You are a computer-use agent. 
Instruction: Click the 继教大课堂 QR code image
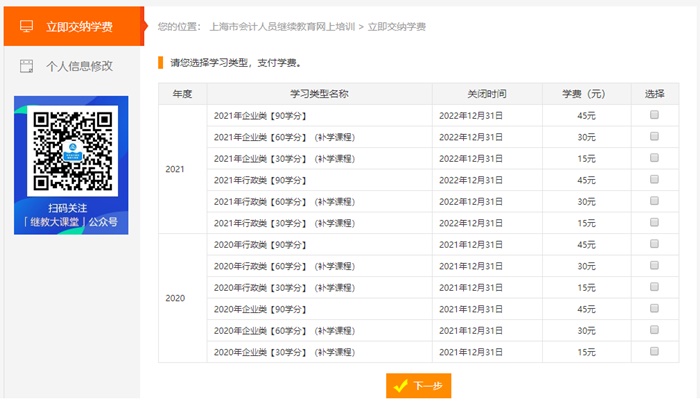tap(72, 151)
